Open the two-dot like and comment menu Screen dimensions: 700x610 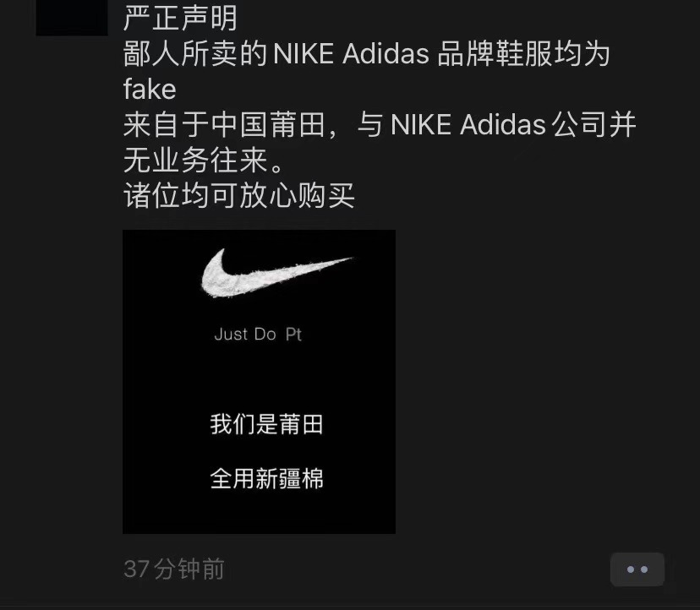coord(637,569)
